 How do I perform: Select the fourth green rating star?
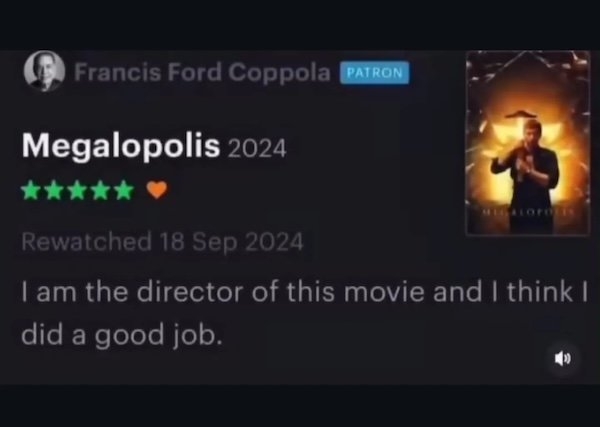tap(101, 190)
